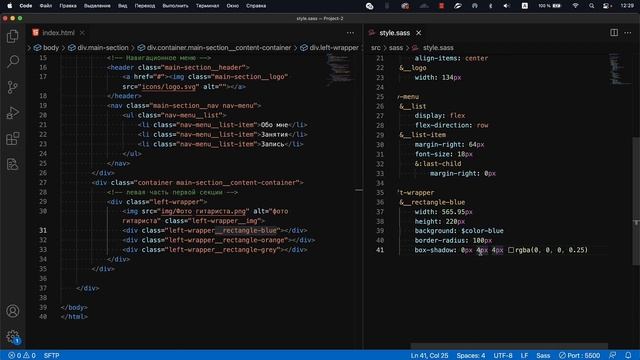Open the div.main-section breadcrumb dropdown

point(98,48)
